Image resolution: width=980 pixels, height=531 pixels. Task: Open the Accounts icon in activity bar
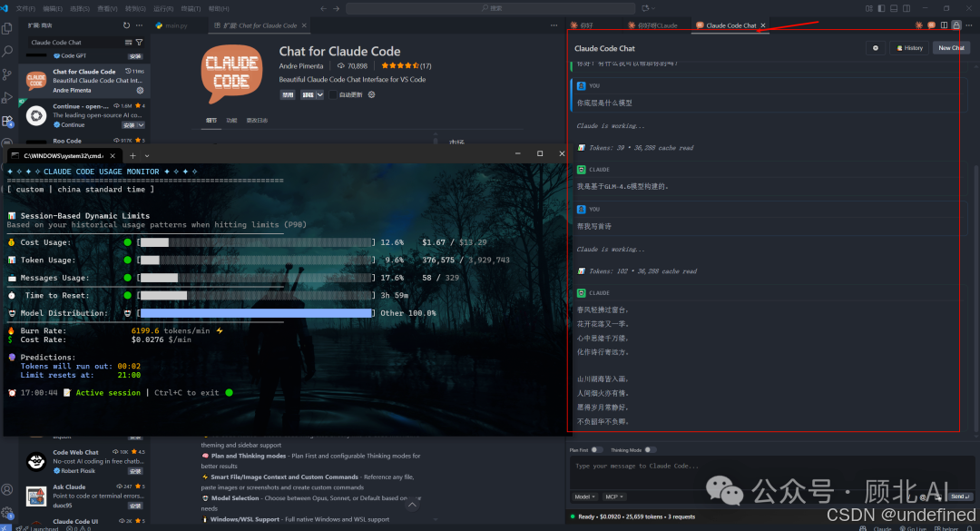[x=7, y=489]
